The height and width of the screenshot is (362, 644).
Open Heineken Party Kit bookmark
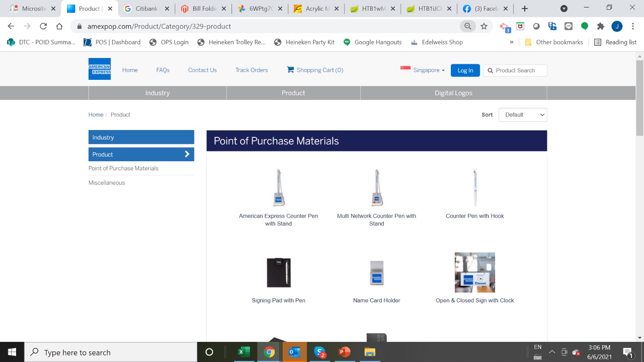304,42
